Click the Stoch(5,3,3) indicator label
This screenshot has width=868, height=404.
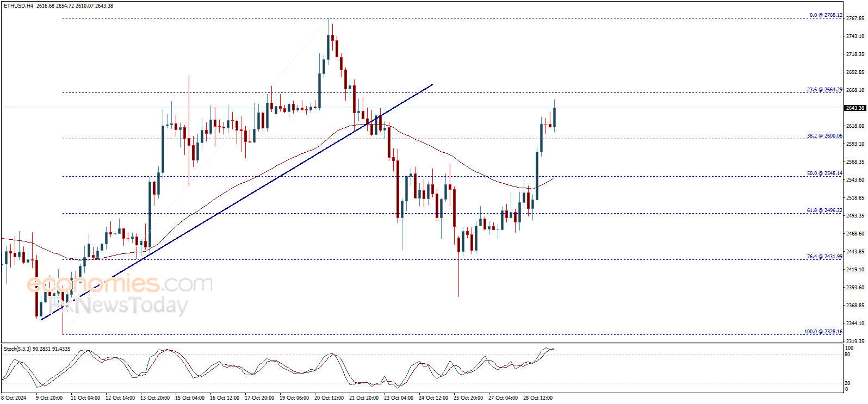pos(37,349)
